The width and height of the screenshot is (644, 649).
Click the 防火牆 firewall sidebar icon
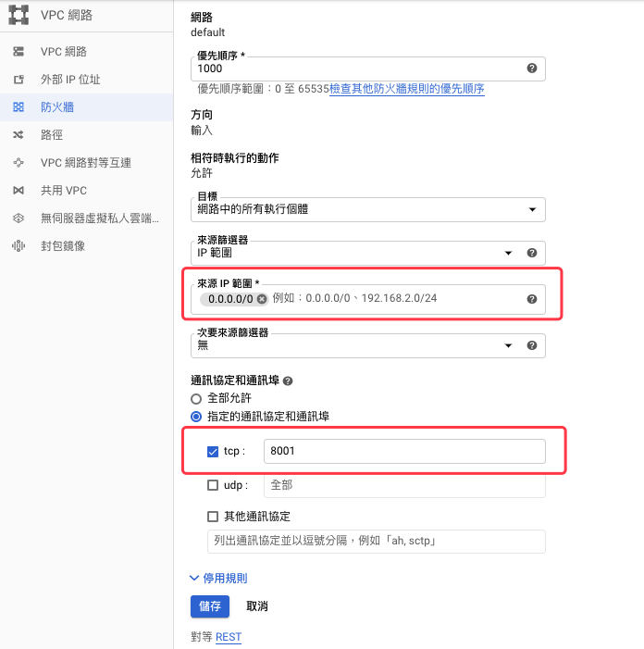pyautogui.click(x=19, y=107)
